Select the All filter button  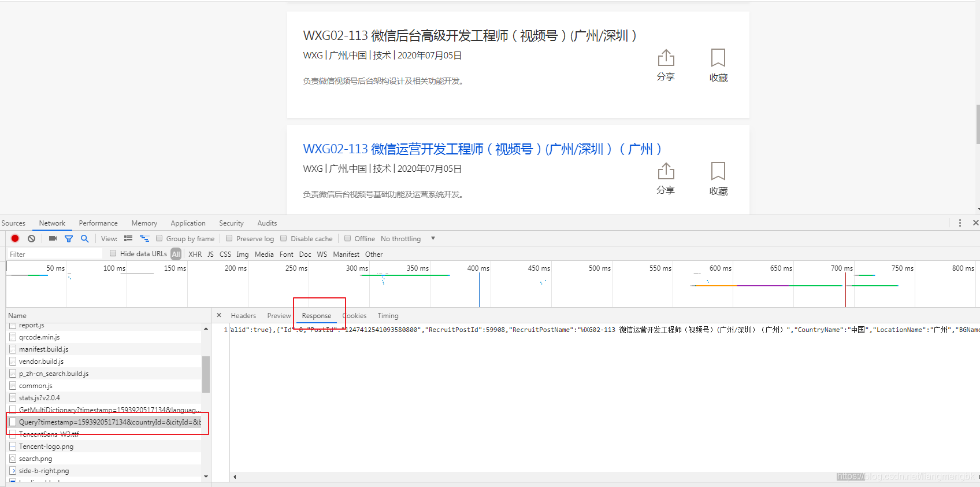coord(176,254)
